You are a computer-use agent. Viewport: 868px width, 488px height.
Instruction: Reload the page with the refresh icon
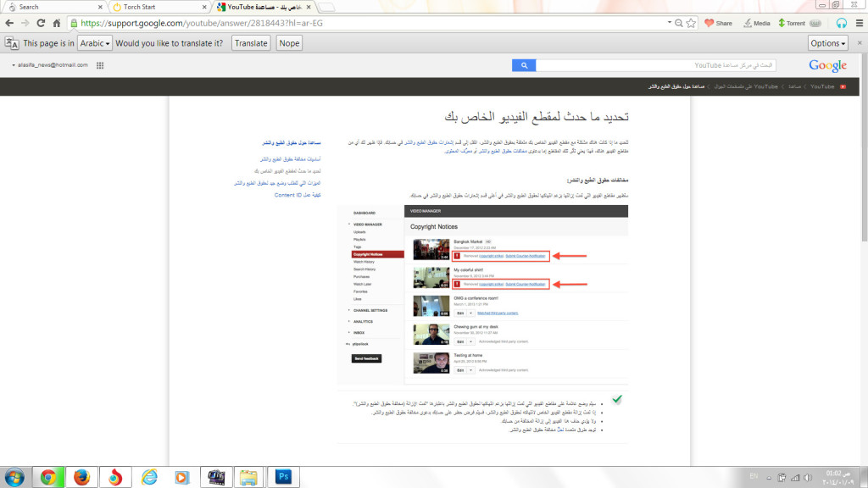tap(41, 23)
